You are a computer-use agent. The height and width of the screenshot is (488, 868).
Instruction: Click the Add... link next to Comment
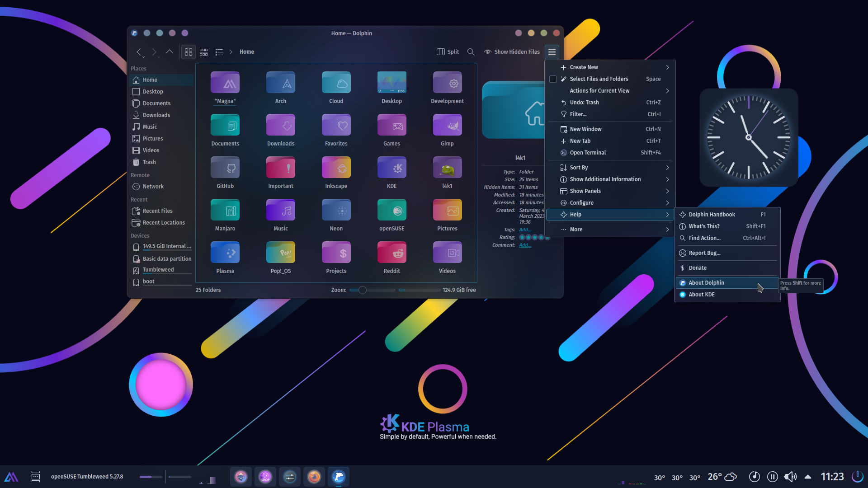[525, 245]
